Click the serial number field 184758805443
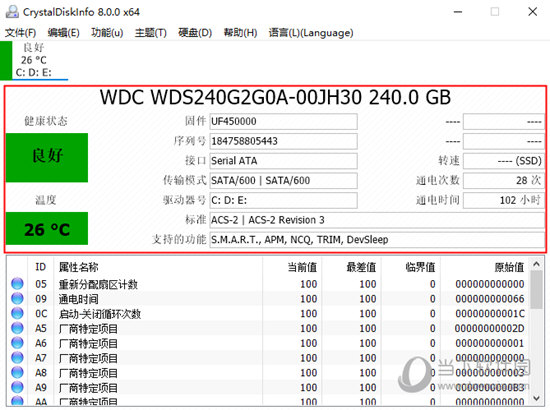The image size is (550, 410). click(x=283, y=141)
